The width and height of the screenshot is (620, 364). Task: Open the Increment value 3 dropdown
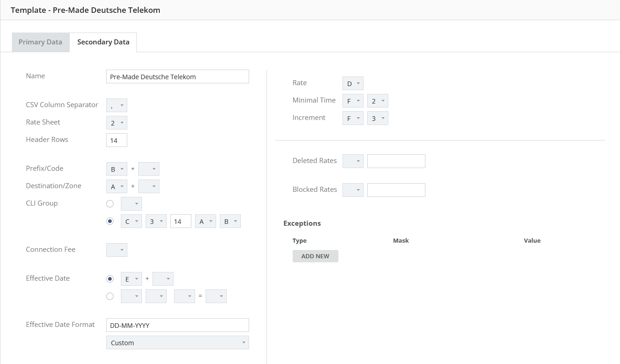pos(377,118)
